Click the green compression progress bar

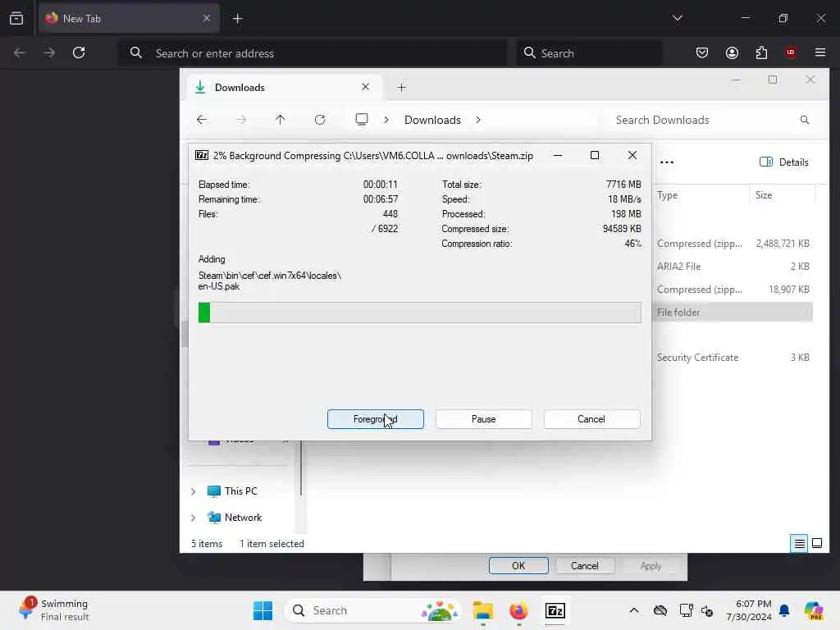click(x=419, y=313)
